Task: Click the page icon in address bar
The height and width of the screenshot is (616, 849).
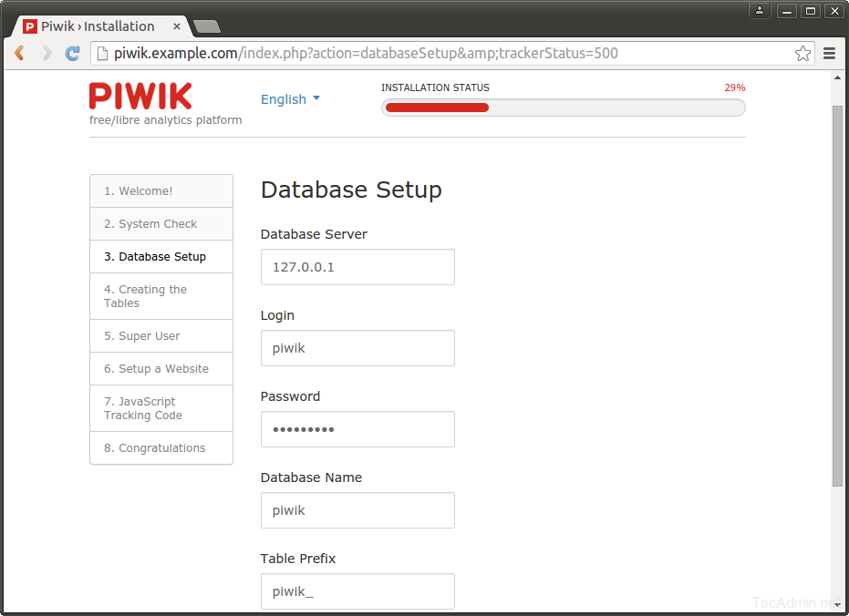Action: pos(103,54)
